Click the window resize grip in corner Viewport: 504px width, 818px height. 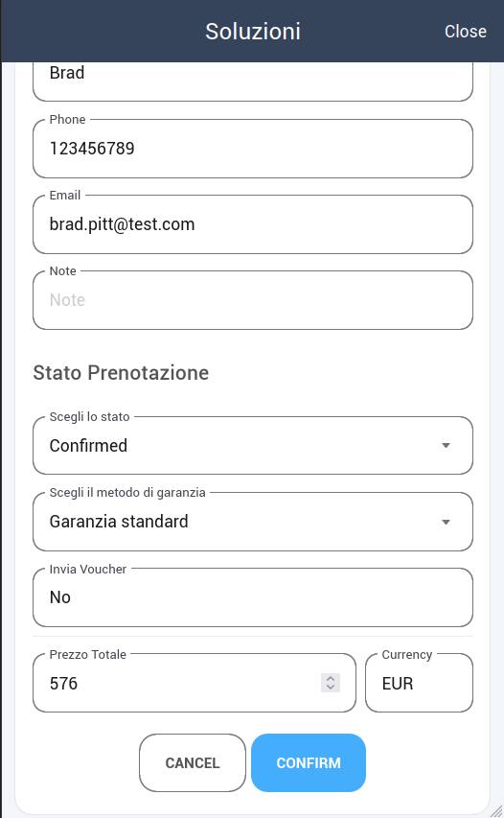click(x=496, y=810)
